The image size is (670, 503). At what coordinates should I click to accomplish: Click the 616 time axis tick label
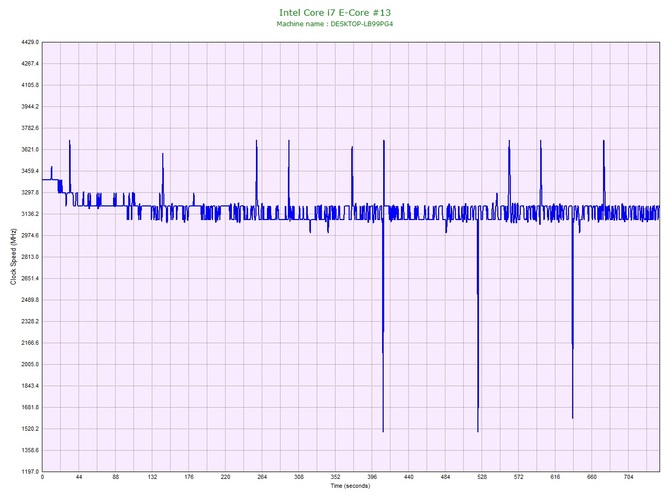click(x=555, y=477)
